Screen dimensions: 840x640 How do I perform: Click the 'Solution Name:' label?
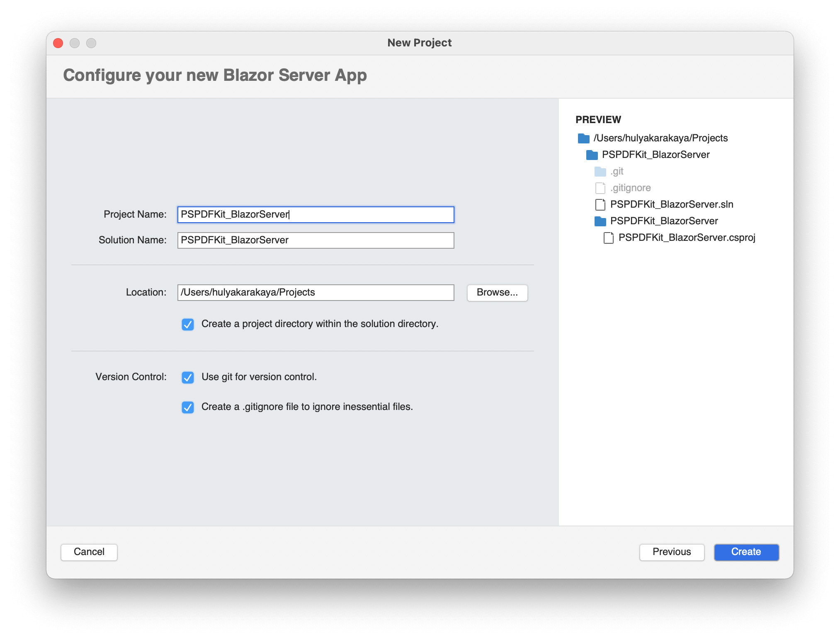tap(133, 240)
